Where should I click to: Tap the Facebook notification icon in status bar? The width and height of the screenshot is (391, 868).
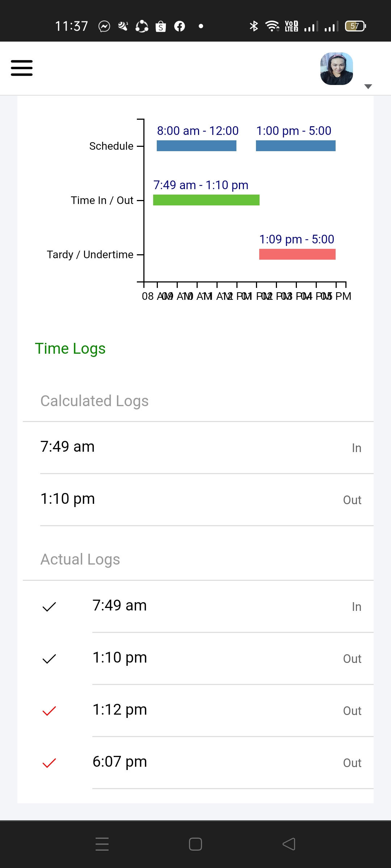[180, 26]
